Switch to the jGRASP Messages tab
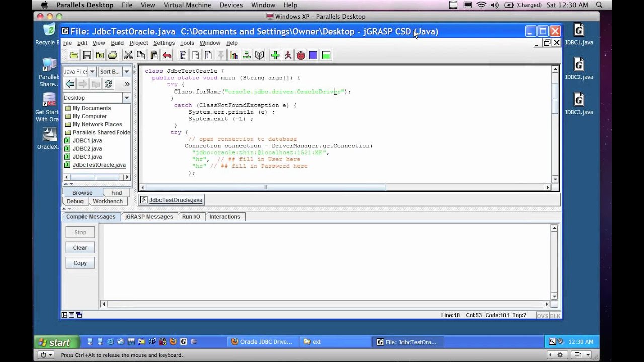This screenshot has width=644, height=362. [x=149, y=217]
